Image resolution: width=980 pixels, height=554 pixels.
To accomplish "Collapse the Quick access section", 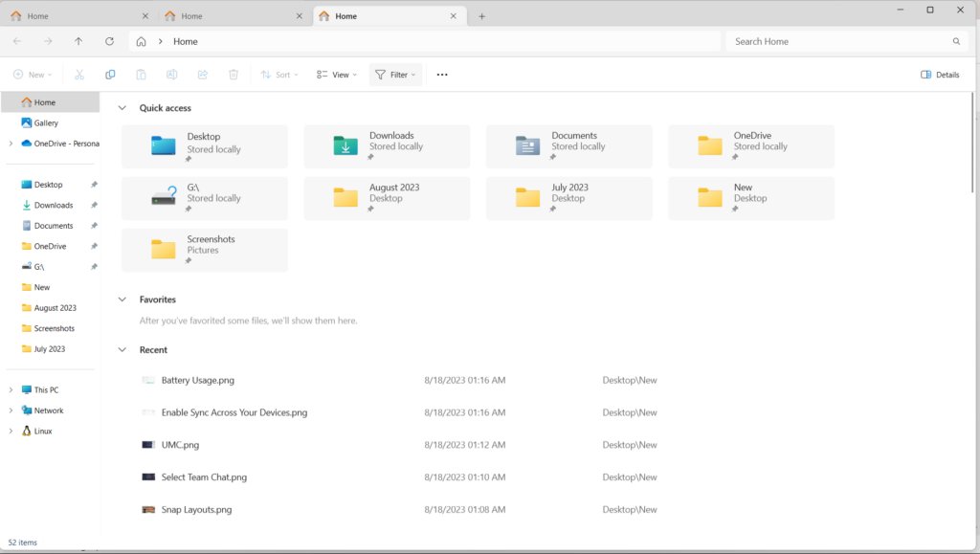I will tap(122, 108).
